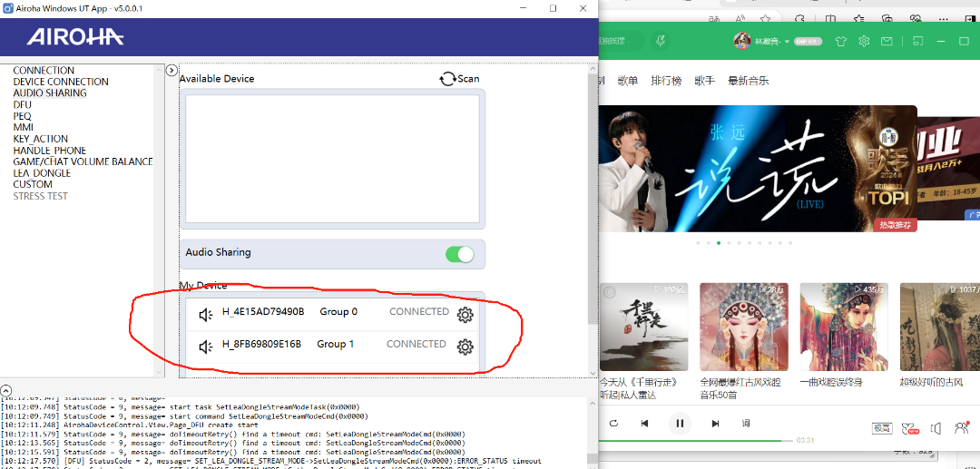
Task: Open account dropdown arrow next to username
Action: [788, 42]
